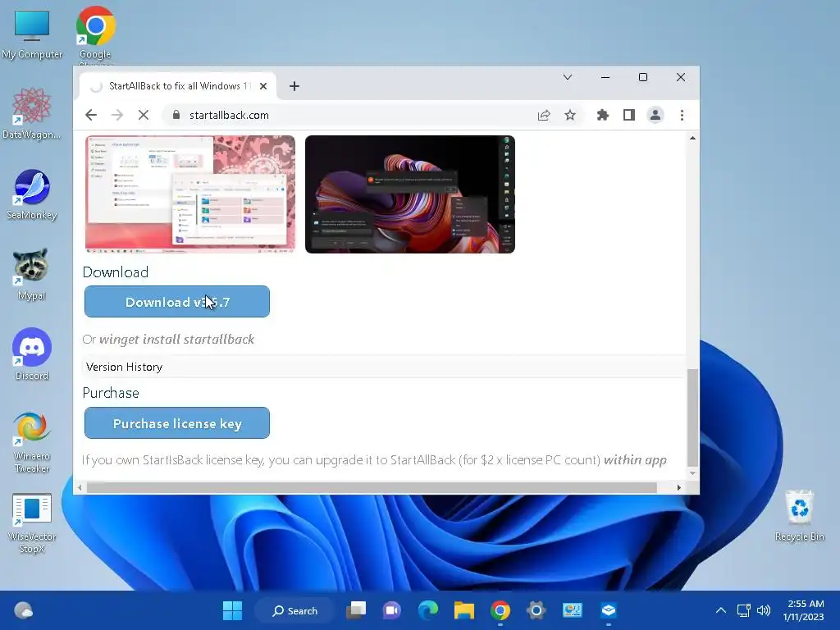Select the SeaMonkey desktop shortcut

click(32, 194)
